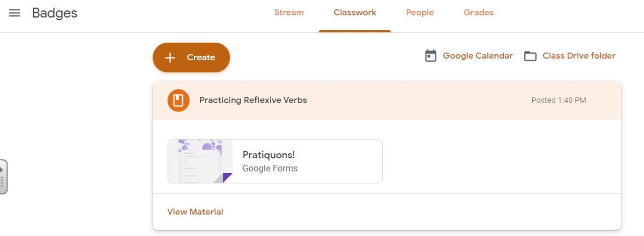Open the Class Drive folder text link
Viewport: 644px width, 236px height.
click(579, 56)
